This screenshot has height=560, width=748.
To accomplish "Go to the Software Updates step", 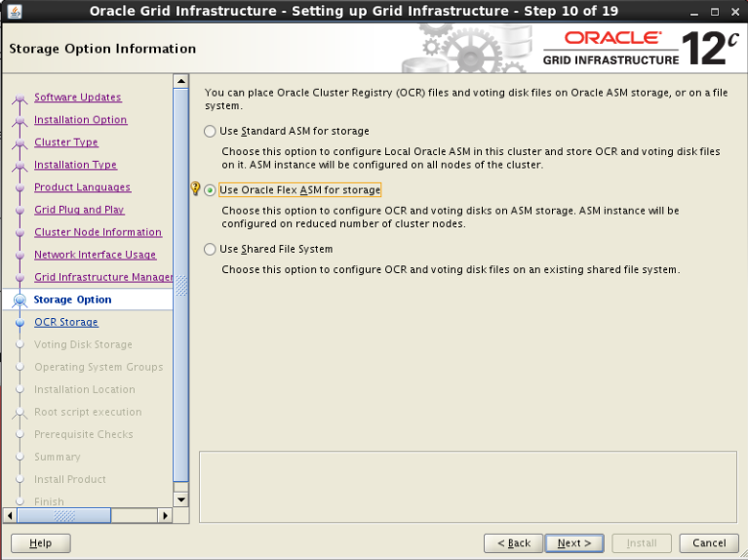I will 78,97.
